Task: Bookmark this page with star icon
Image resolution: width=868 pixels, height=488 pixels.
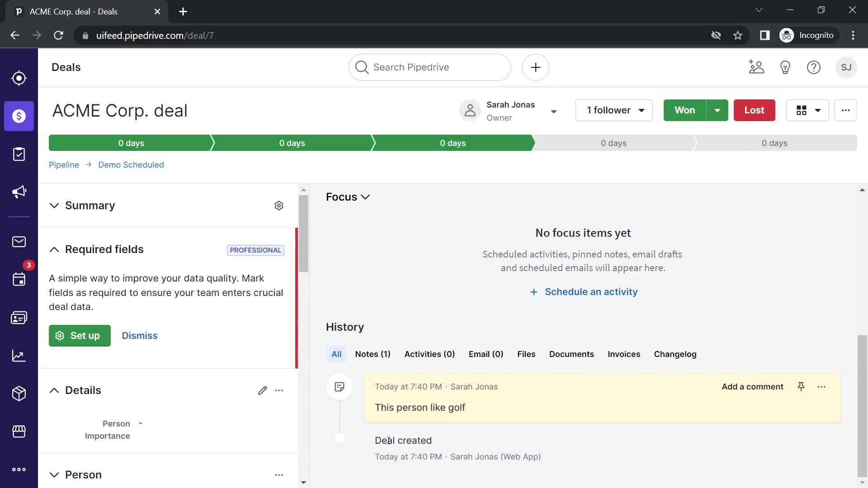Action: pos(738,35)
